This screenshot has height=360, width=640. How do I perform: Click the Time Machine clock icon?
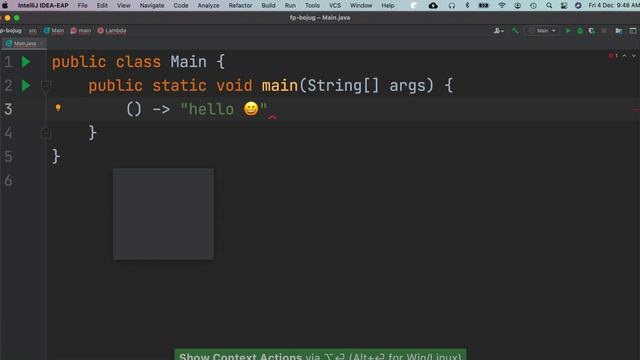pyautogui.click(x=533, y=6)
